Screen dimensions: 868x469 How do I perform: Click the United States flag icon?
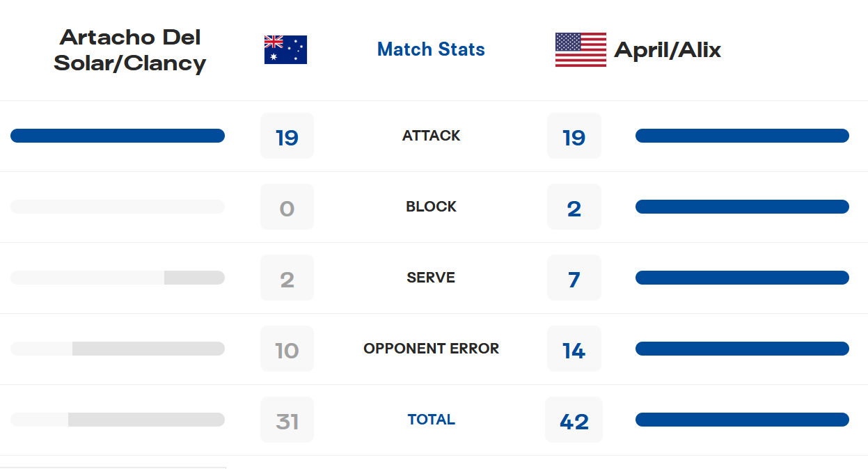pyautogui.click(x=581, y=49)
